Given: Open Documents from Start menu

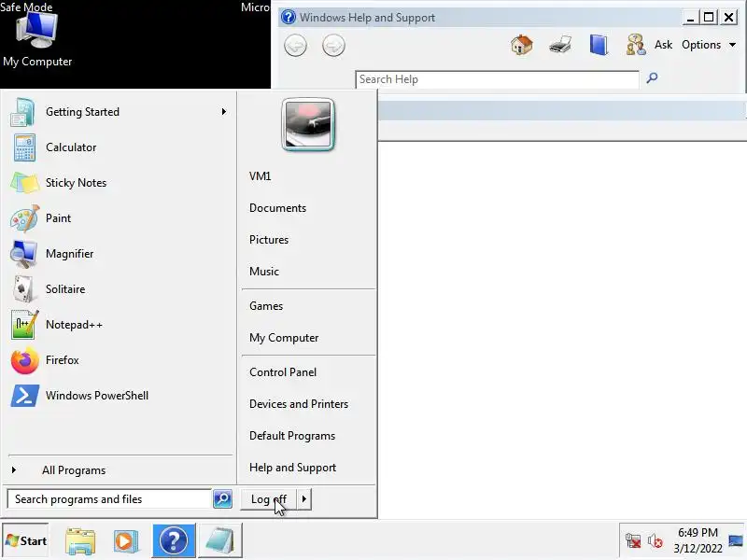Looking at the screenshot, I should tap(277, 208).
